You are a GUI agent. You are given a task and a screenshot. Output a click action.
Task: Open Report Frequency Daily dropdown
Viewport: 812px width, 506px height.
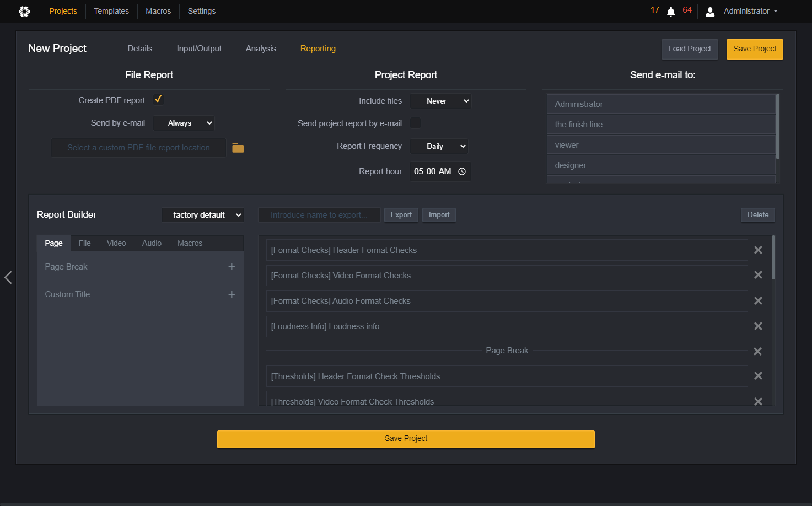[x=439, y=146]
